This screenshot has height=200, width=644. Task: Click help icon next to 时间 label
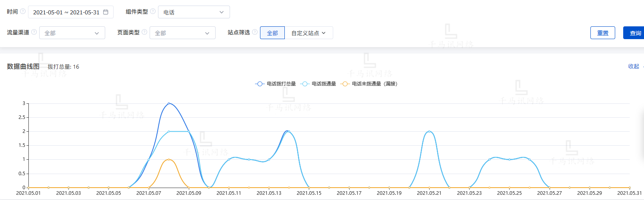23,11
